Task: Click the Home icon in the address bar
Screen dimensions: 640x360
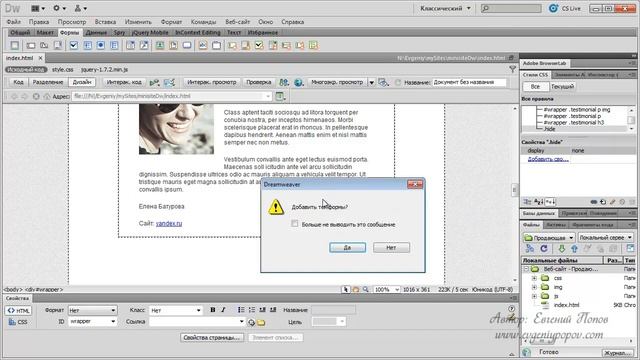Action: tap(47, 96)
